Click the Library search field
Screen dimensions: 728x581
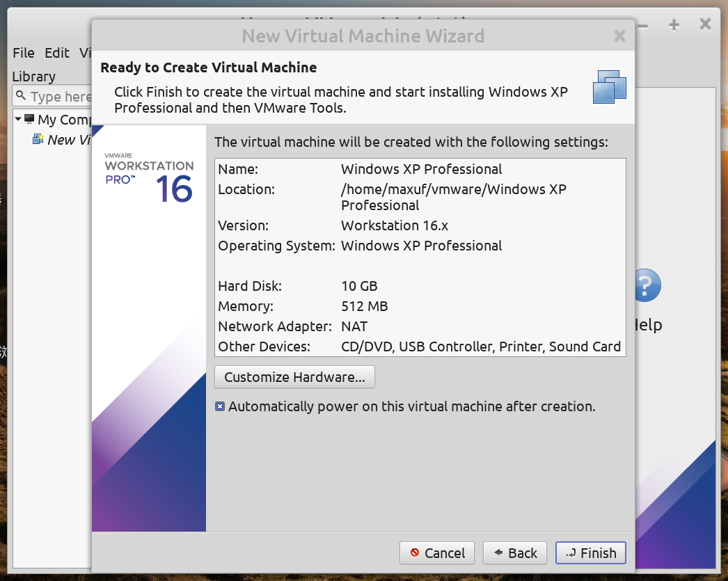click(52, 96)
